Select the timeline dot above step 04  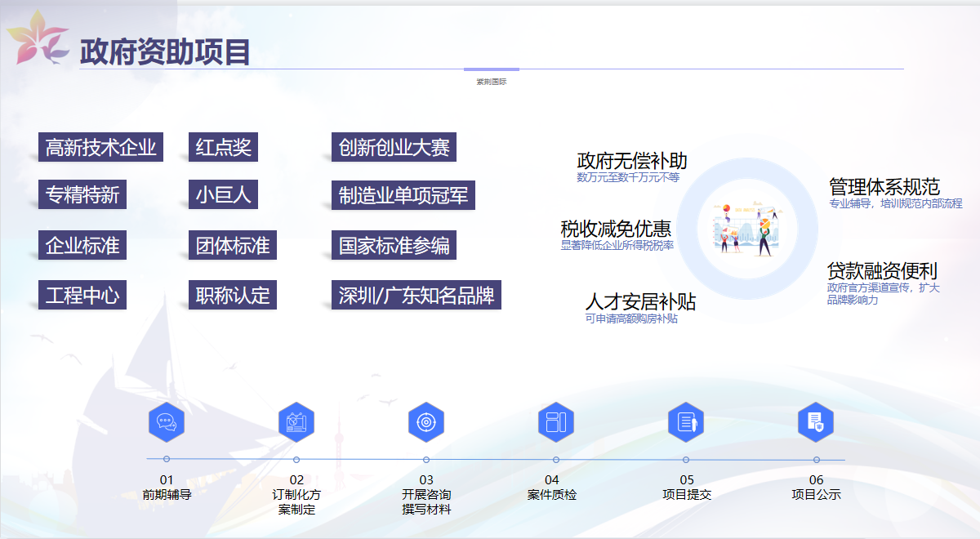click(x=556, y=459)
